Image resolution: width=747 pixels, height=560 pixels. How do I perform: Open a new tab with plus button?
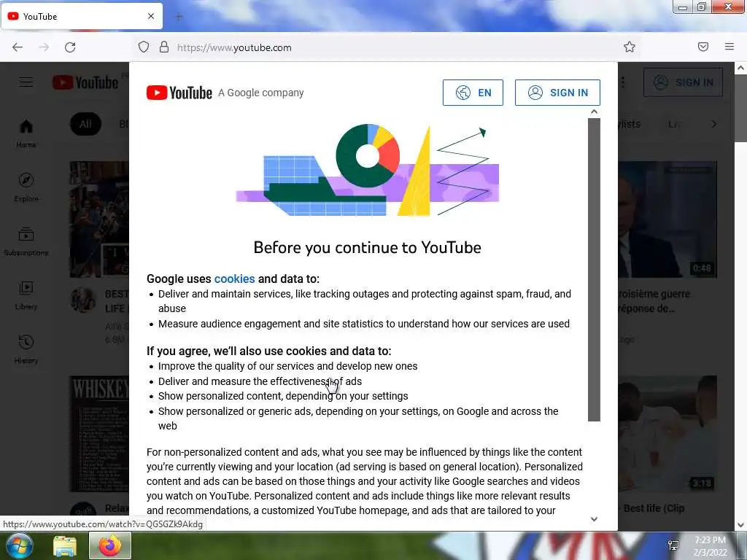point(179,17)
